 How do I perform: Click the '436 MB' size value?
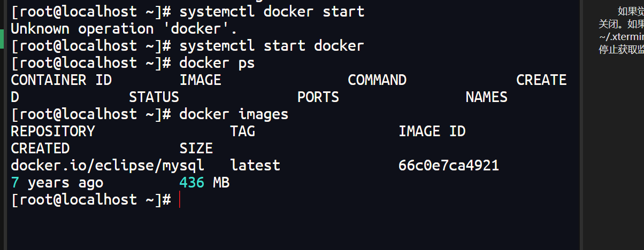click(x=204, y=183)
